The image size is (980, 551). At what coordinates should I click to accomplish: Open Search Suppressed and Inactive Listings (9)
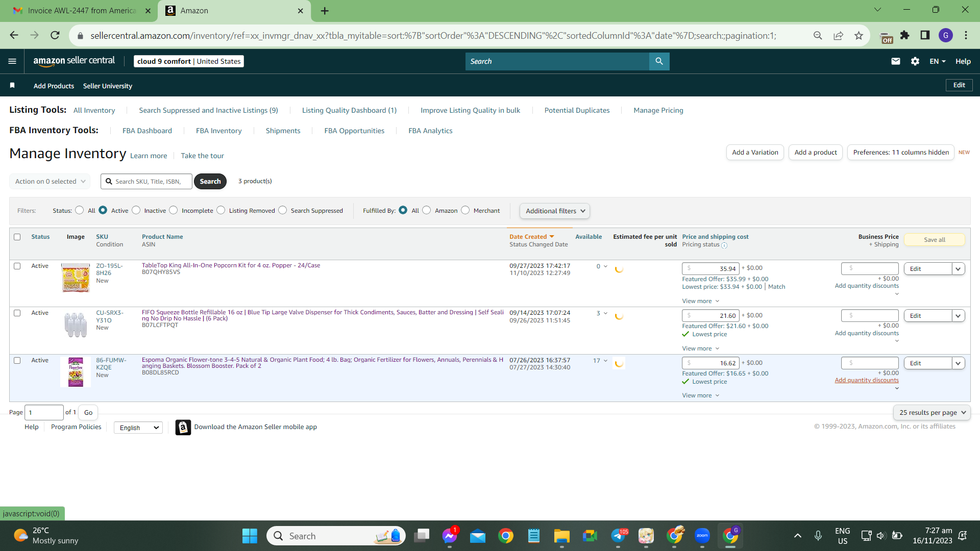tap(208, 110)
